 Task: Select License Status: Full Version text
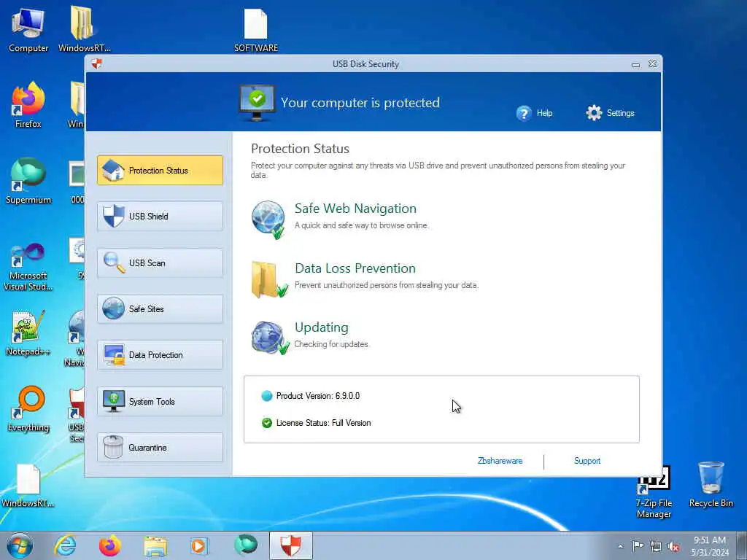(x=323, y=422)
